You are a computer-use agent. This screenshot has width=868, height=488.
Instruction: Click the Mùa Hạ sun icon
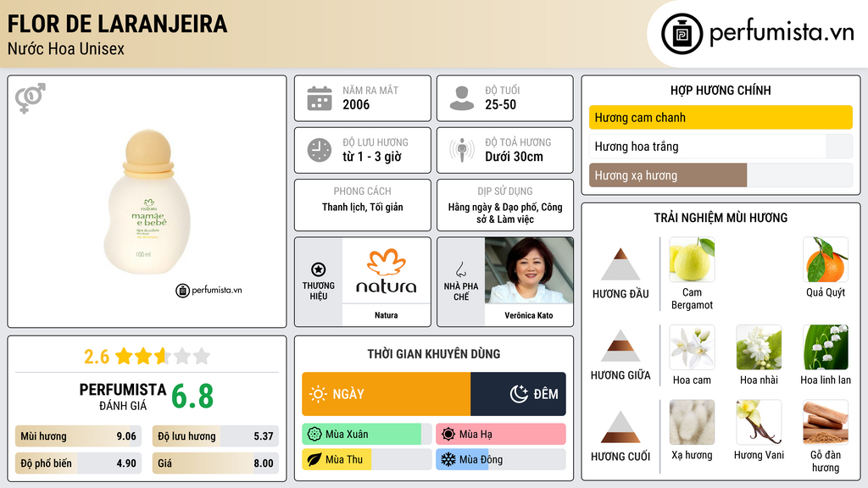(x=448, y=435)
